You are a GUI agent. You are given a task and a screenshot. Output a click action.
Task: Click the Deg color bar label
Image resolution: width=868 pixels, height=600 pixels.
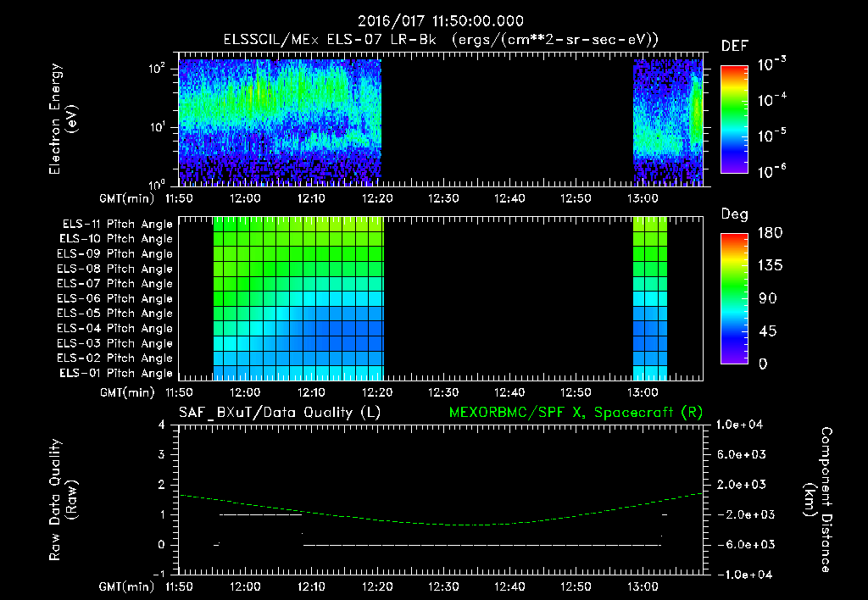[735, 214]
